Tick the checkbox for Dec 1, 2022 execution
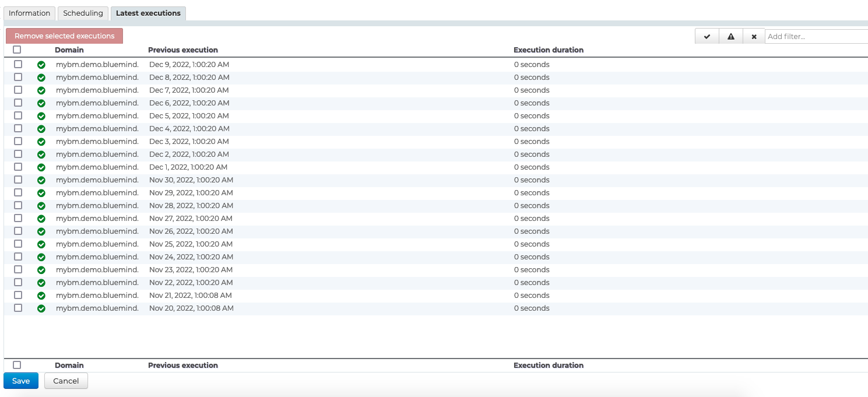The height and width of the screenshot is (397, 868). click(18, 167)
